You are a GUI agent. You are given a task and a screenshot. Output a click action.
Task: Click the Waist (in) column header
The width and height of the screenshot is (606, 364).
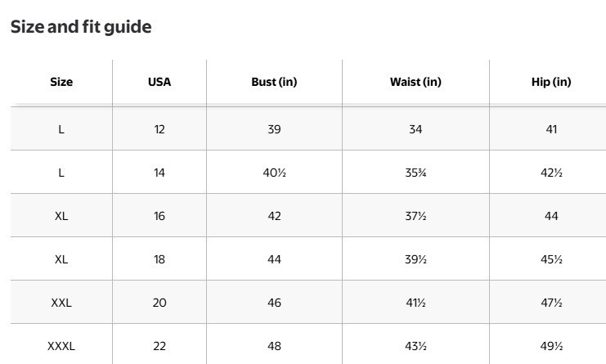(415, 82)
